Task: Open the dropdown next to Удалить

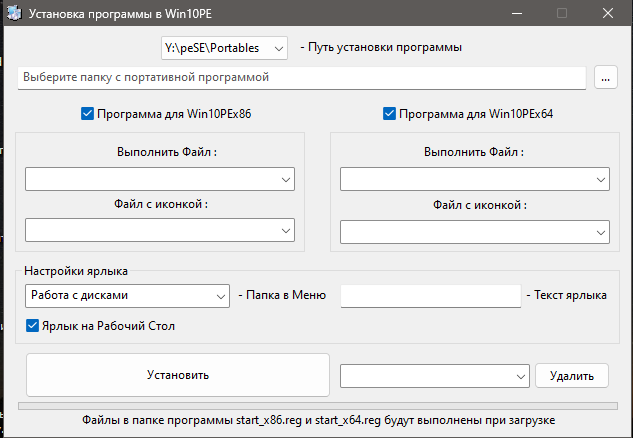Action: tap(435, 376)
